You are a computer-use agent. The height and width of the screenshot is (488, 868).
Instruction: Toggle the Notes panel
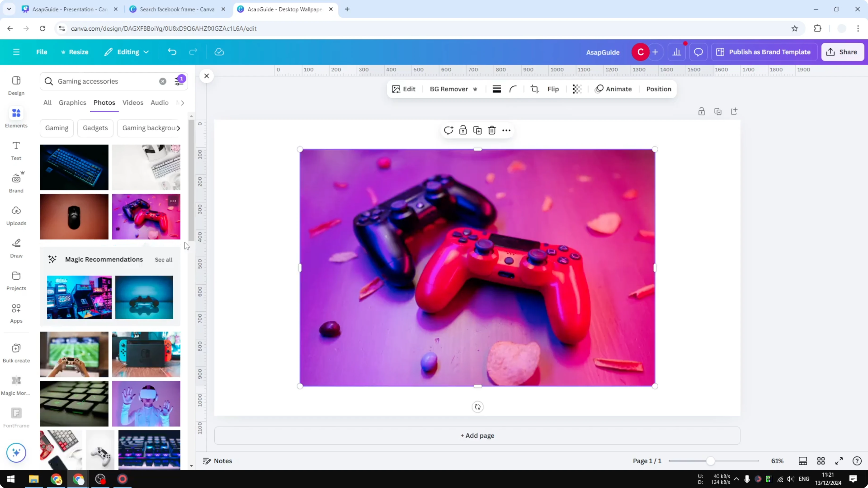tap(217, 461)
